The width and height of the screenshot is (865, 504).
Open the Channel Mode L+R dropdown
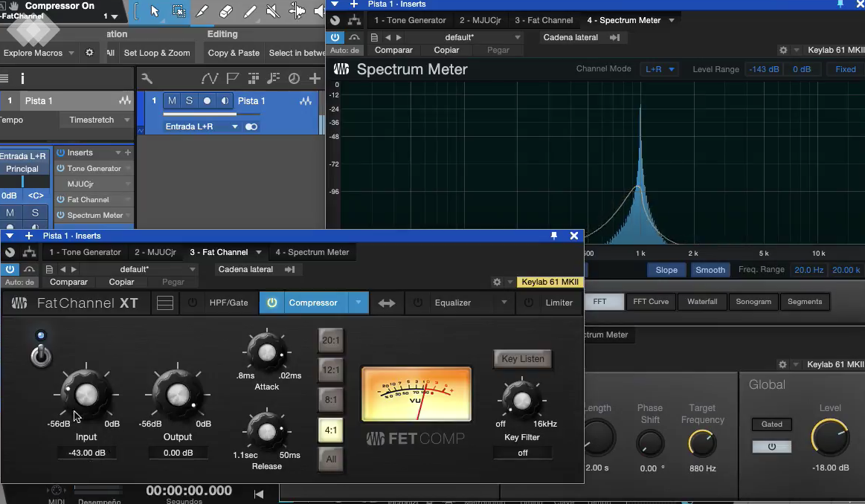660,69
